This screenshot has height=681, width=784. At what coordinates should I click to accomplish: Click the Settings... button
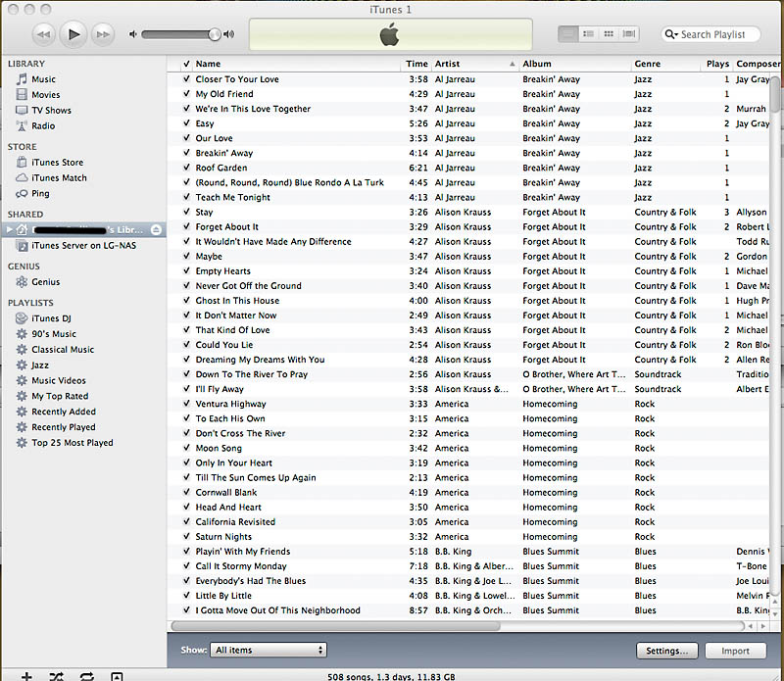tap(667, 651)
